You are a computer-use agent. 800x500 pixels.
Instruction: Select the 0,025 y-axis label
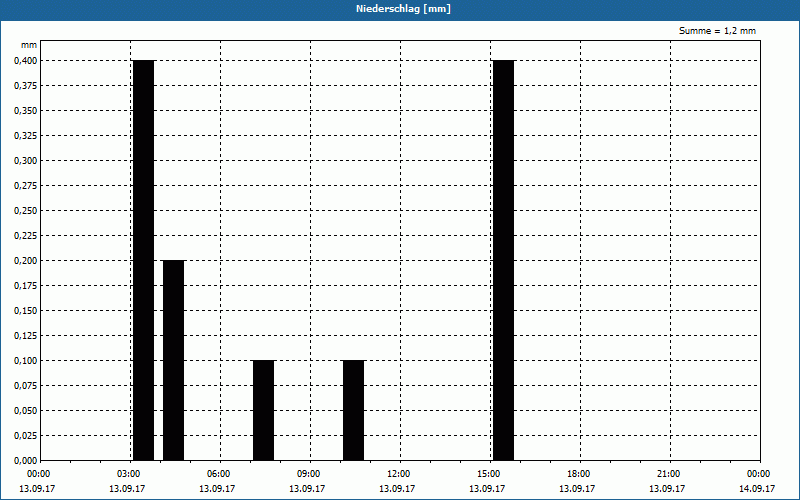point(26,436)
